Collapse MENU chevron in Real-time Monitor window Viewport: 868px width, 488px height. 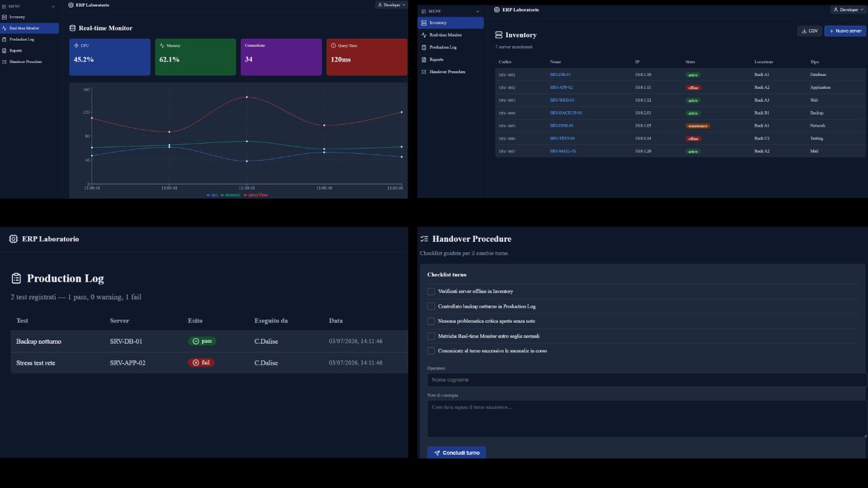coord(54,6)
